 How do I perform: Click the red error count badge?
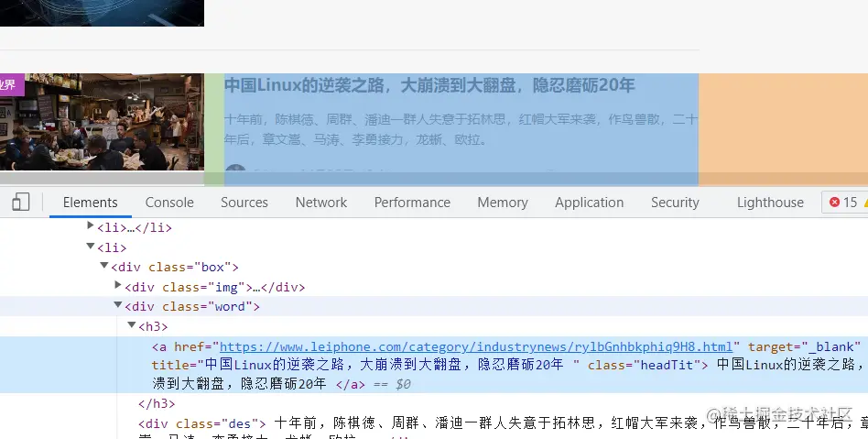tap(844, 203)
